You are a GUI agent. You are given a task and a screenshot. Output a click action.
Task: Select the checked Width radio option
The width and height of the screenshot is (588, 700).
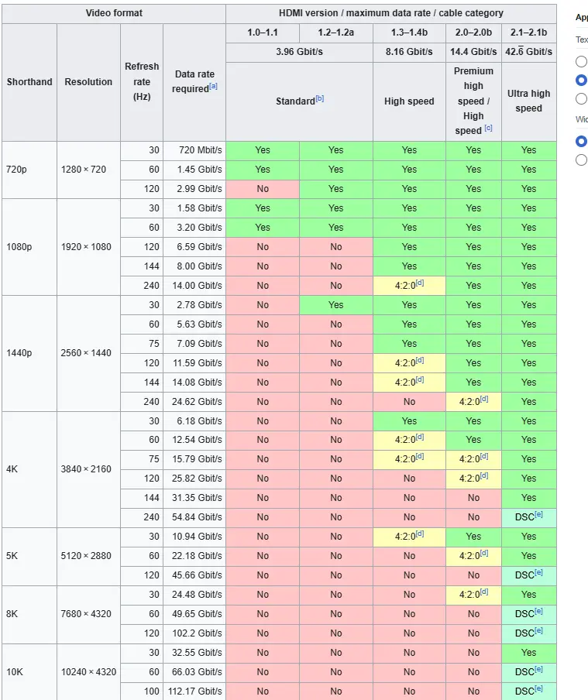click(x=581, y=141)
